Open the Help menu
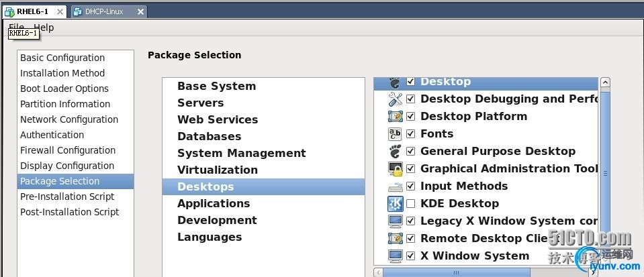 click(44, 27)
